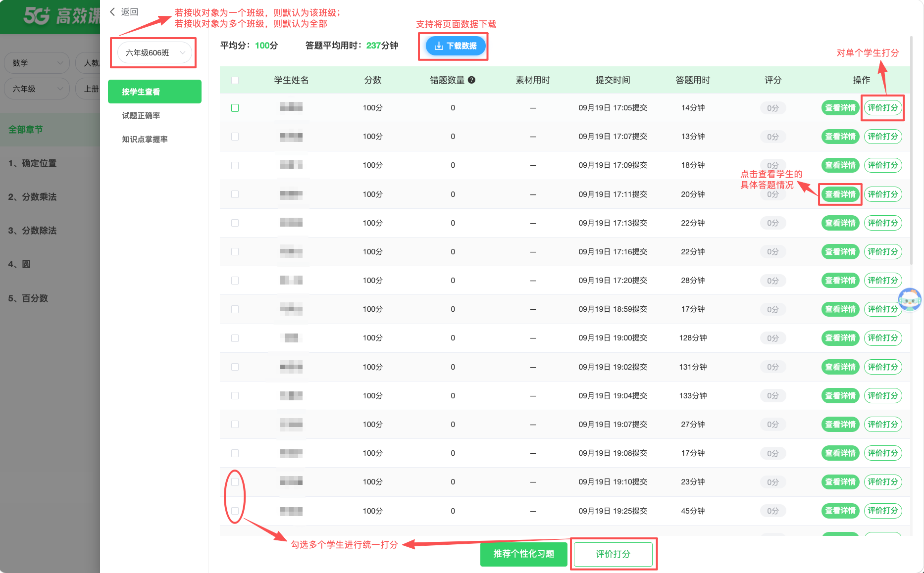Open the 六年级606班 class dropdown
The width and height of the screenshot is (924, 573).
(155, 53)
